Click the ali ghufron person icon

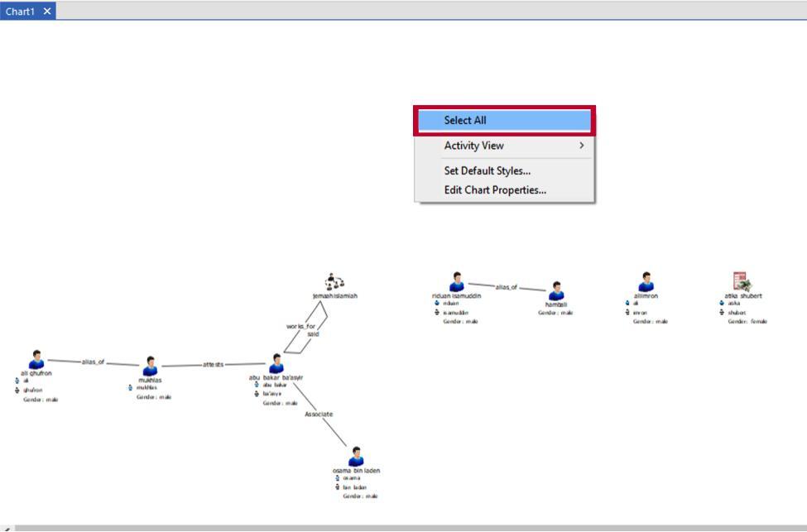tap(36, 360)
